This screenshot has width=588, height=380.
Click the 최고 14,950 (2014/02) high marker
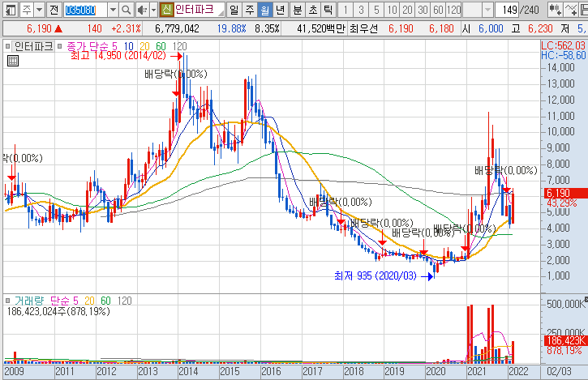tap(118, 56)
